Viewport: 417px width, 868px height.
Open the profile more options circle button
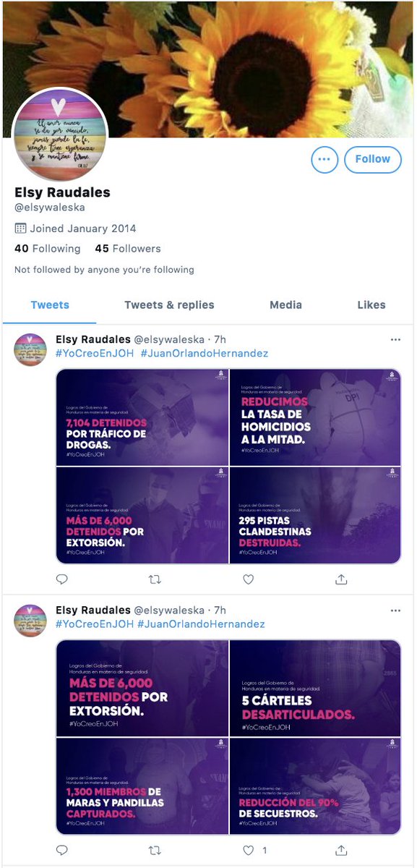[x=324, y=159]
